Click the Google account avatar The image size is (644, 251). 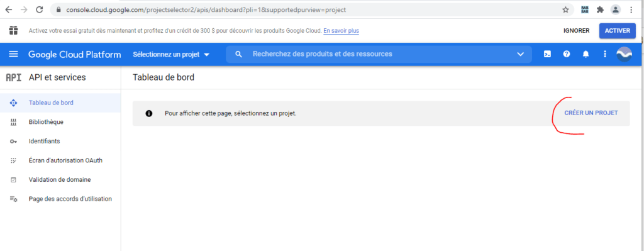pos(625,54)
